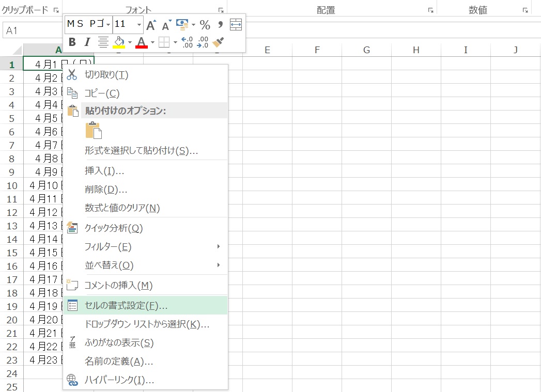541x392 pixels.
Task: Click the decrease font size icon
Action: (166, 25)
